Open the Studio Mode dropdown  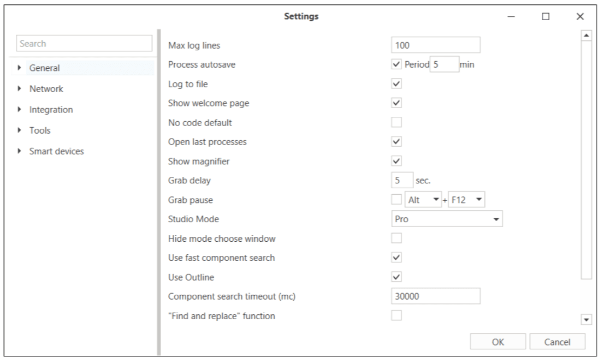point(447,219)
